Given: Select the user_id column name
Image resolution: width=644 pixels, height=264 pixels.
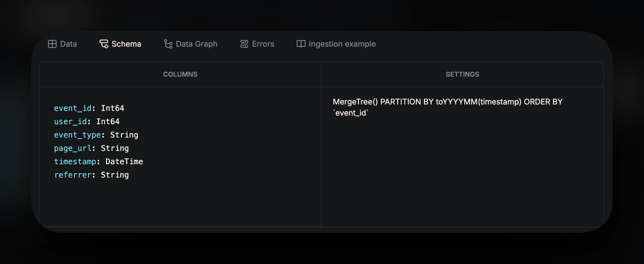Looking at the screenshot, I should pos(70,121).
